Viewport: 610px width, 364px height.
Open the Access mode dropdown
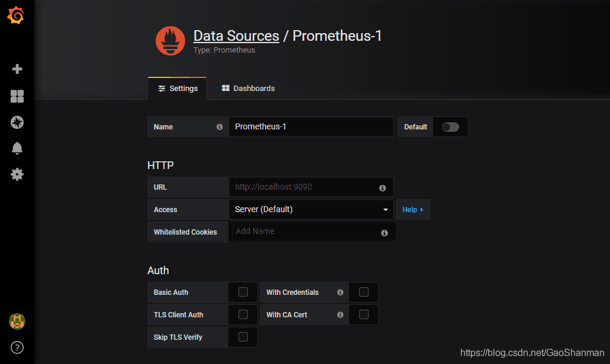[x=311, y=209]
